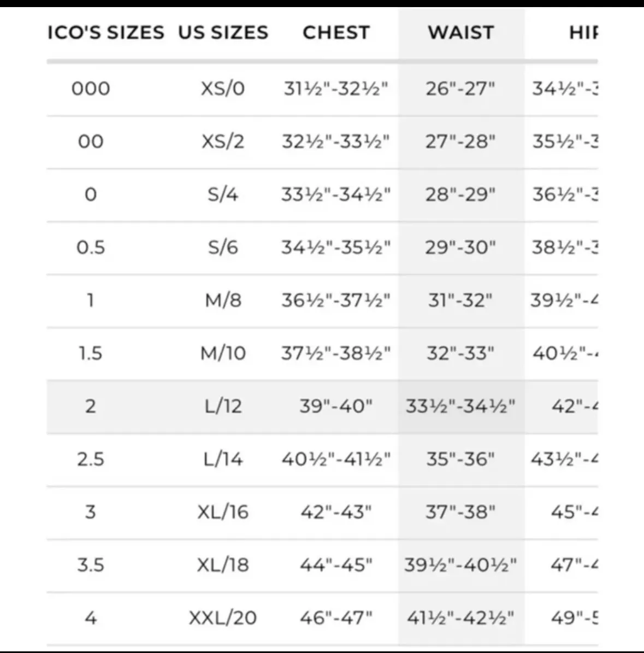This screenshot has height=653, width=644.
Task: Click the XXL/20 size cell
Action: [223, 617]
